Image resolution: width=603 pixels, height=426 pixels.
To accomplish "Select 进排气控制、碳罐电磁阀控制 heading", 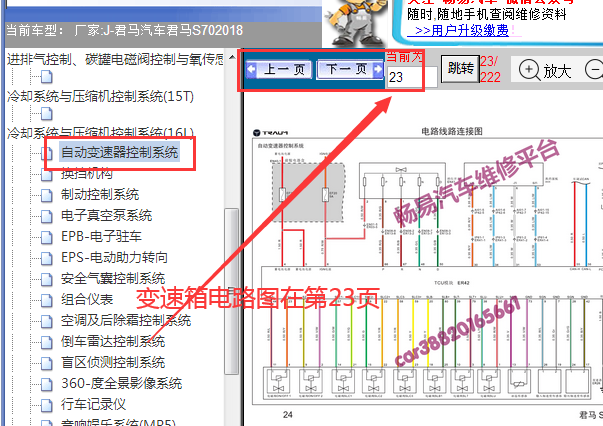I will point(115,60).
